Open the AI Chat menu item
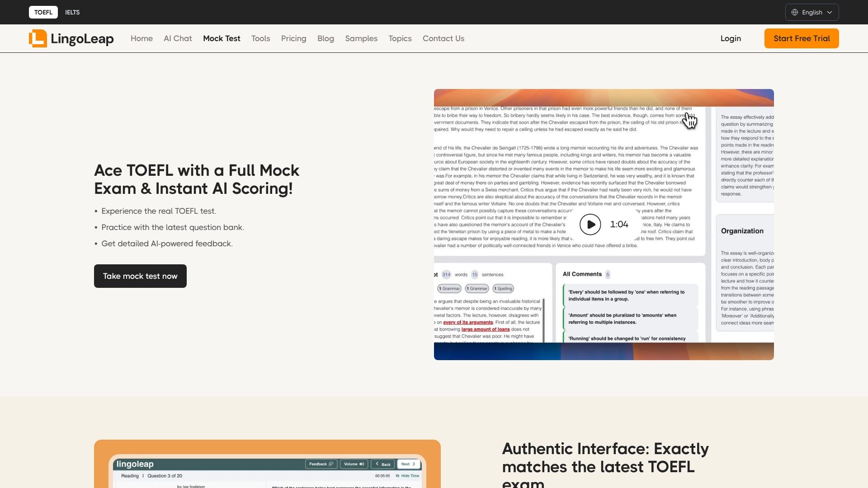Viewport: 868px width, 488px height. pos(178,38)
